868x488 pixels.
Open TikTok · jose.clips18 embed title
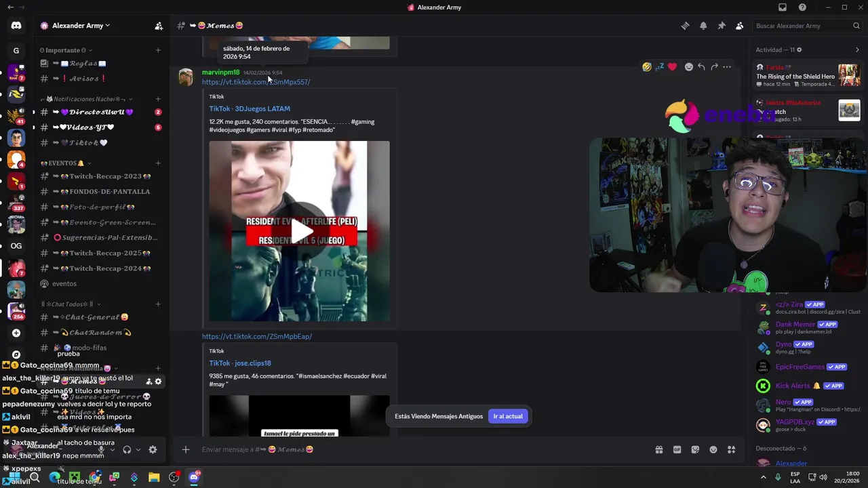tap(240, 363)
